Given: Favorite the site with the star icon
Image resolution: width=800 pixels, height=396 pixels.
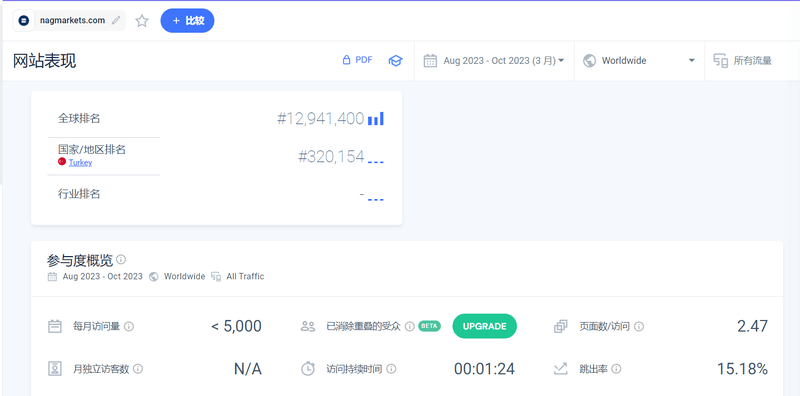Looking at the screenshot, I should (142, 21).
